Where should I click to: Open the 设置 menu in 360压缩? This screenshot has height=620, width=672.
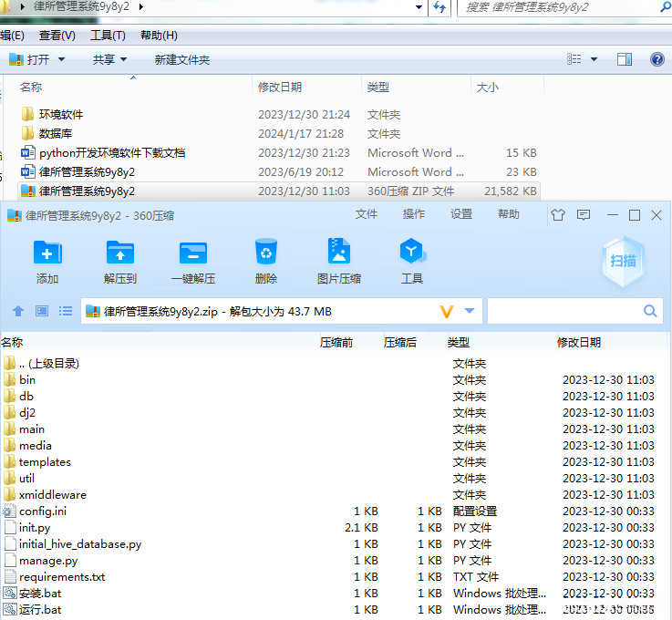[x=461, y=214]
